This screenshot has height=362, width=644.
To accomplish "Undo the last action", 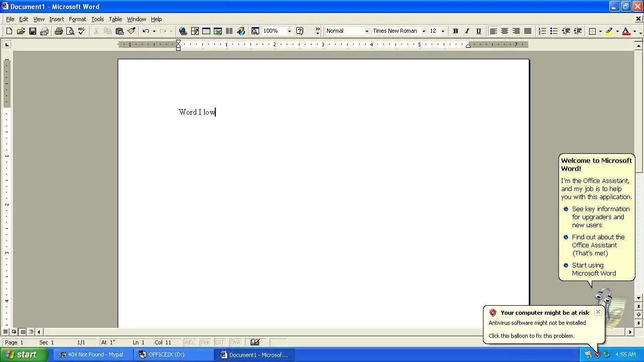I will click(145, 31).
